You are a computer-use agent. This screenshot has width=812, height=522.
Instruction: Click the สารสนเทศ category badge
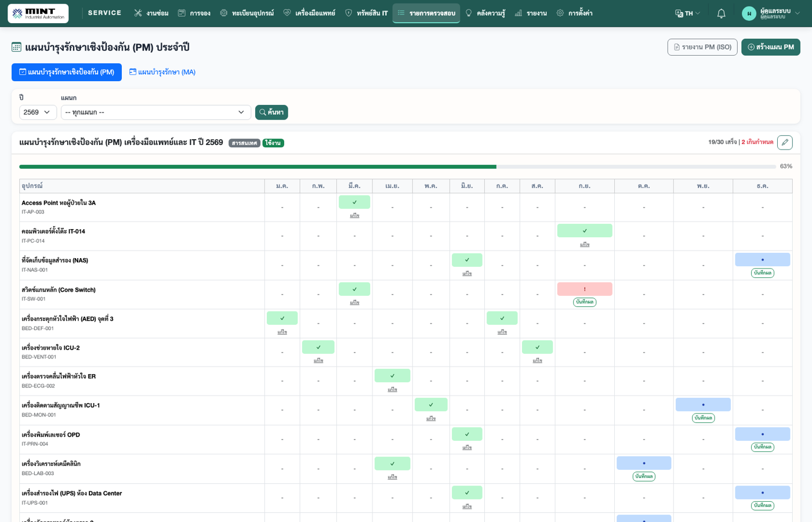(244, 143)
